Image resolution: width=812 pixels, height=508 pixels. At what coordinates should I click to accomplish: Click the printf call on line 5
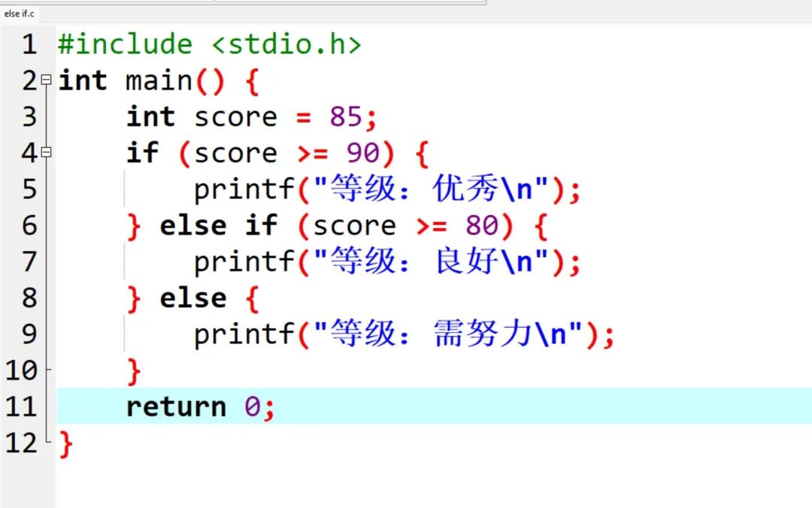[244, 189]
